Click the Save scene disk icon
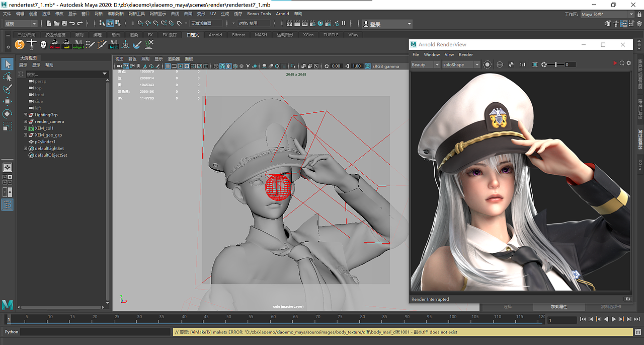 click(64, 23)
